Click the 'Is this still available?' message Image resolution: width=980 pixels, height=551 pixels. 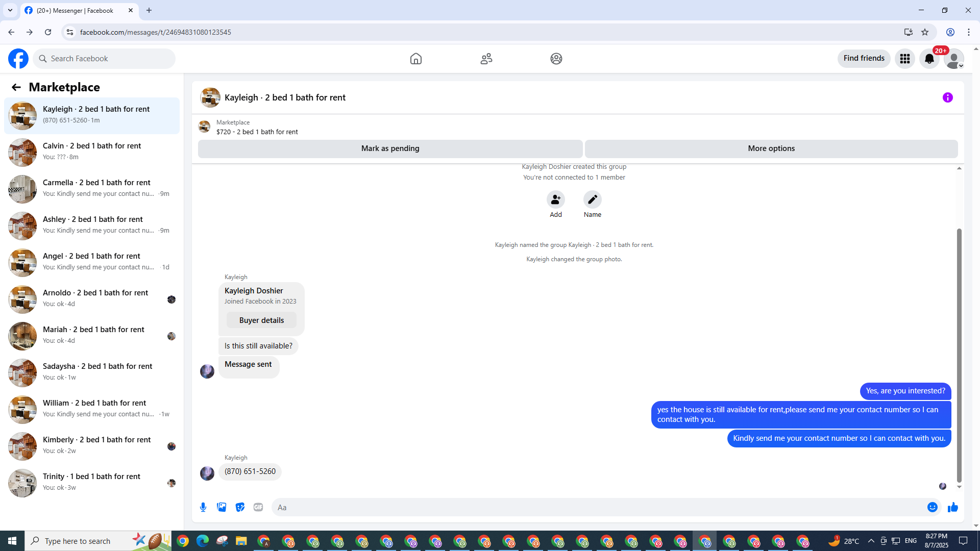[x=258, y=346]
